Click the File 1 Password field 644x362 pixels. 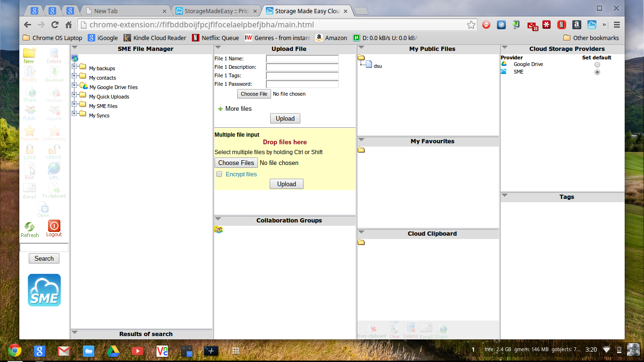point(302,84)
